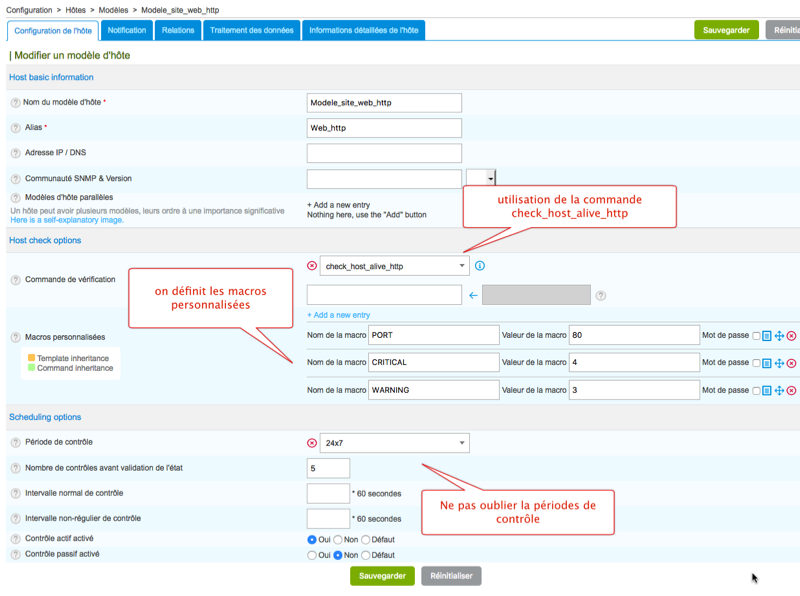Click the Adresse IP / DNS input field
The width and height of the screenshot is (800, 596).
click(x=384, y=153)
